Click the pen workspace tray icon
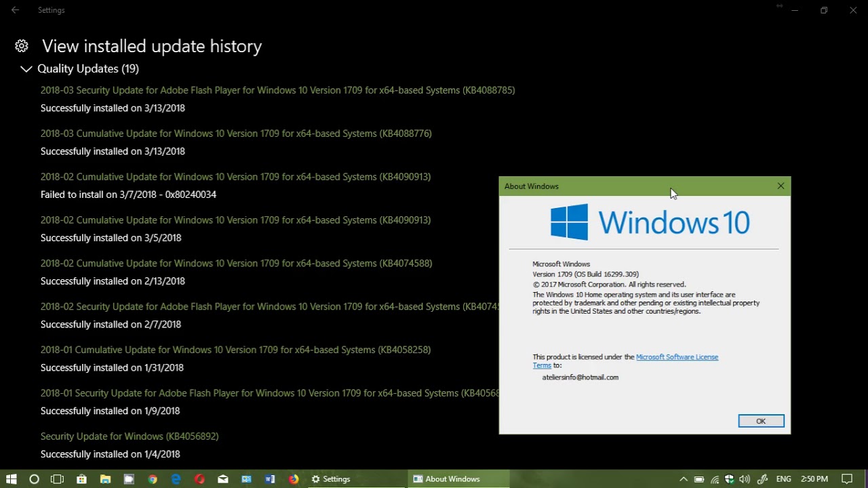Viewport: 868px width, 488px height. (x=762, y=479)
